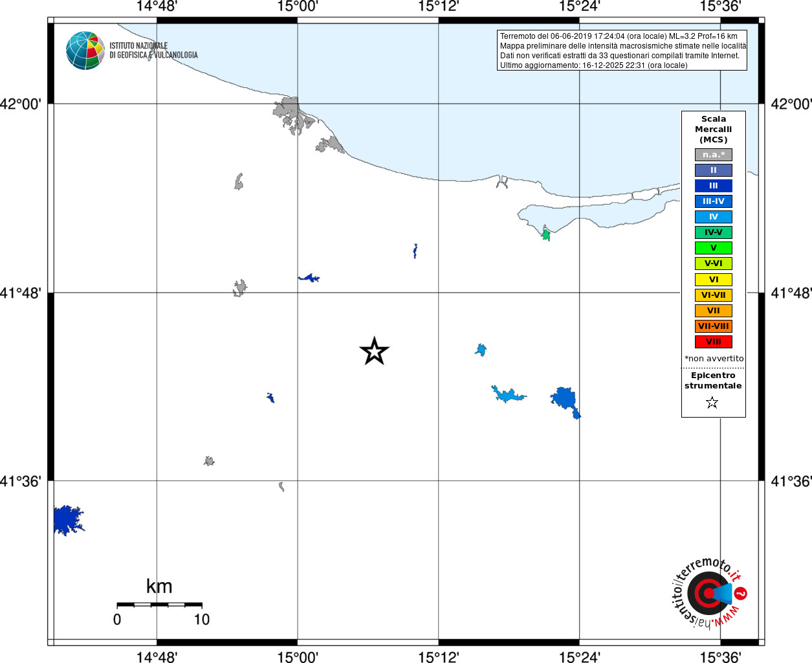Click the top 15°24' longitude label
The width and height of the screenshot is (812, 663).
[x=579, y=6]
